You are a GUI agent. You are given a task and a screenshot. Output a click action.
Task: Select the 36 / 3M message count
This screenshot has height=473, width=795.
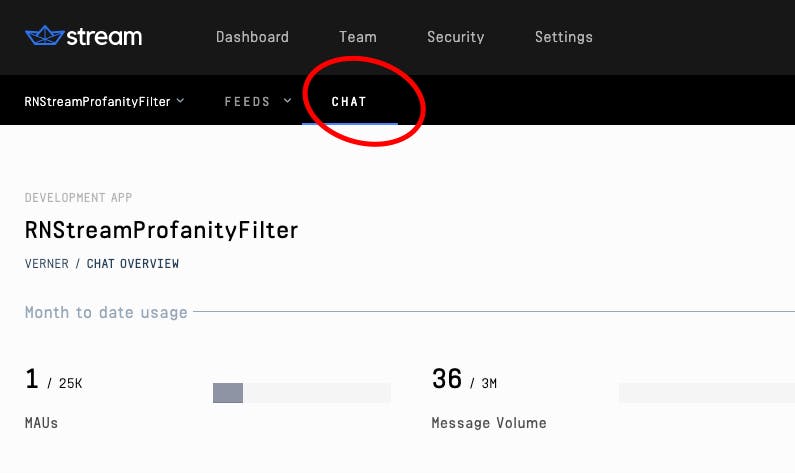pyautogui.click(x=464, y=380)
